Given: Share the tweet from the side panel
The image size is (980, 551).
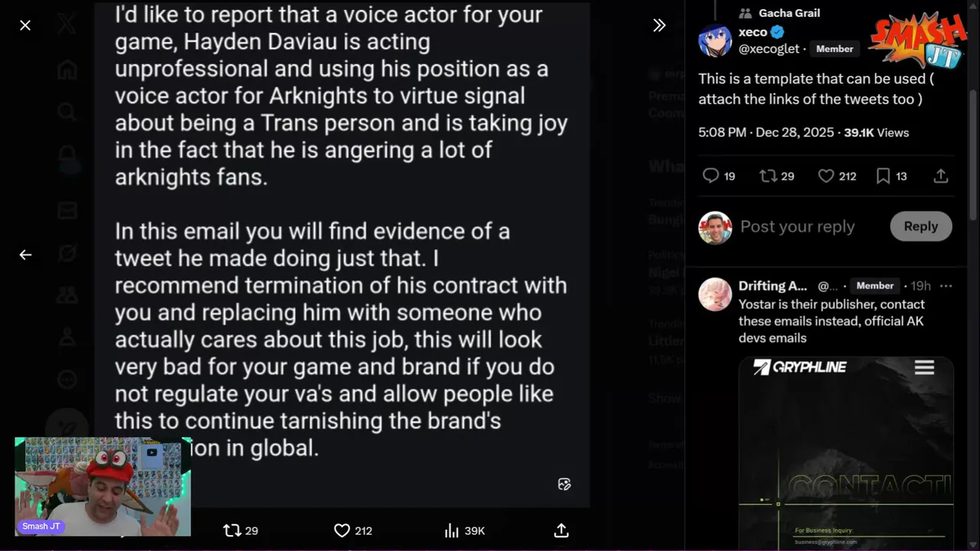Looking at the screenshot, I should 941,176.
